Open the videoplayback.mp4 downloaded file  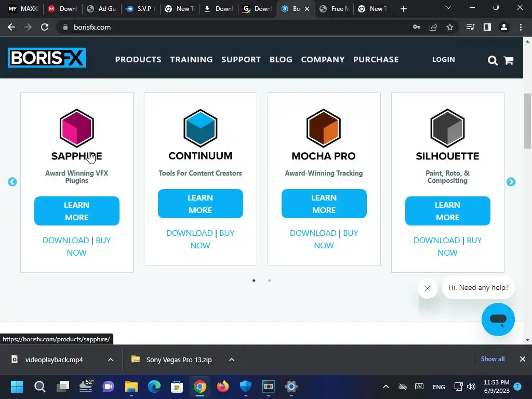pyautogui.click(x=54, y=360)
